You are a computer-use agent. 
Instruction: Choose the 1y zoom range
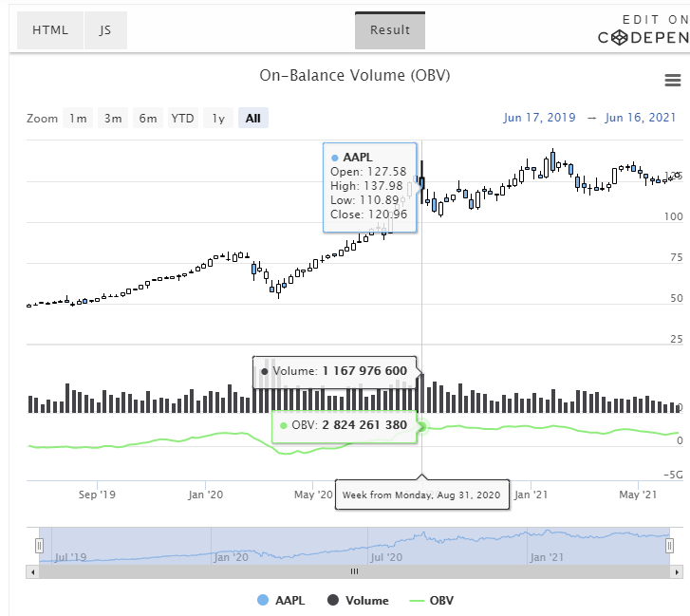point(218,118)
